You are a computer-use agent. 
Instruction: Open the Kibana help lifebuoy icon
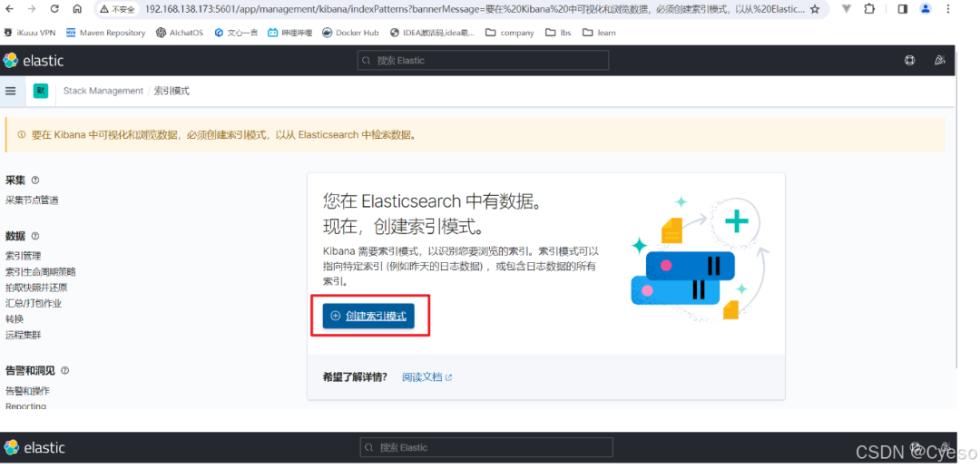pyautogui.click(x=910, y=61)
